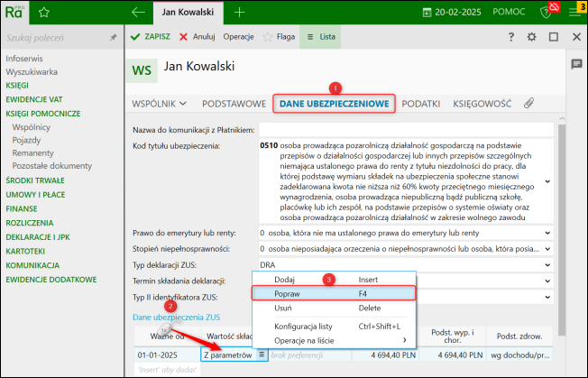Expand the WSPÓLNIK dropdown
The height and width of the screenshot is (378, 588).
click(159, 104)
